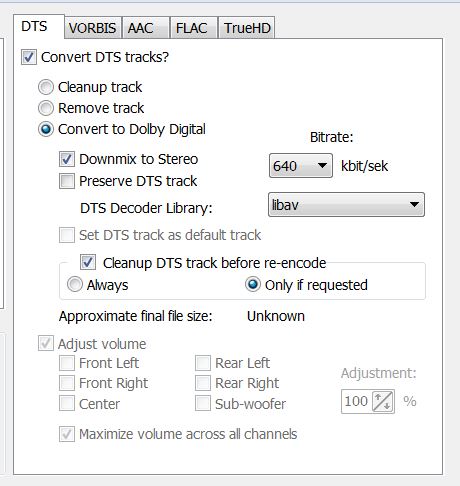Toggle Maximize volume across all channels

pos(67,434)
